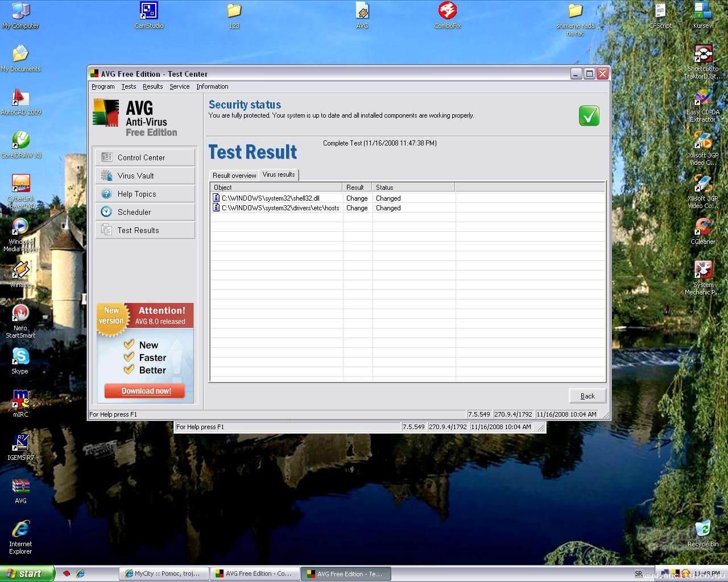Select the CorelDRAW X3 shortcut
Viewport: 728px width, 582px height.
click(20, 145)
